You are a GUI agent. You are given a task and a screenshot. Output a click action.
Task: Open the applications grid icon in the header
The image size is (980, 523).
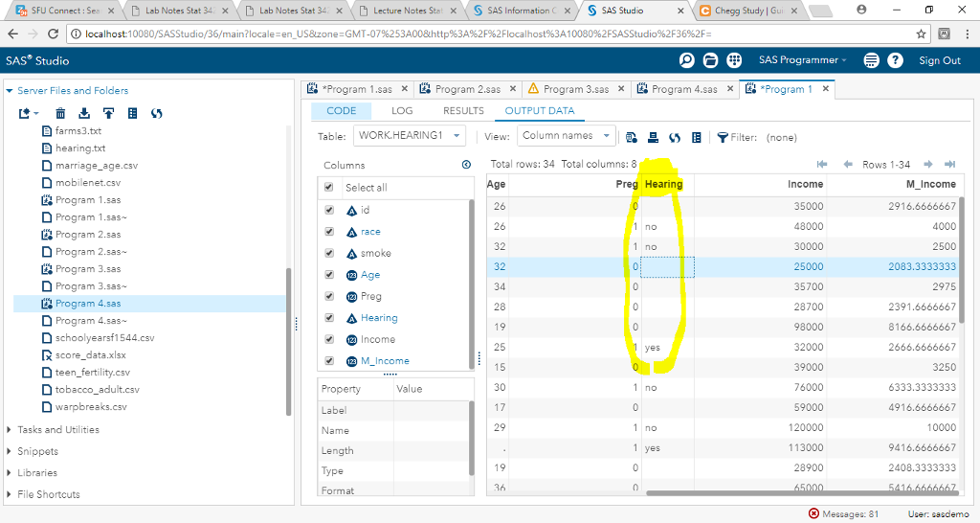click(734, 60)
